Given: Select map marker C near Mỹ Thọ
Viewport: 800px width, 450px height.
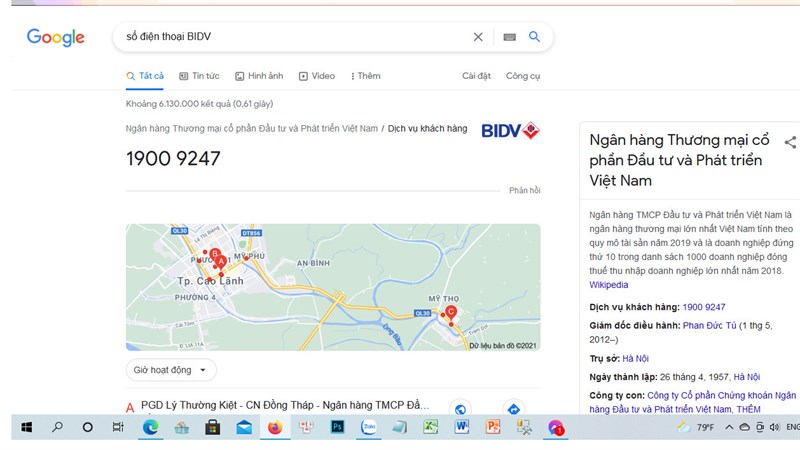Looking at the screenshot, I should [451, 312].
